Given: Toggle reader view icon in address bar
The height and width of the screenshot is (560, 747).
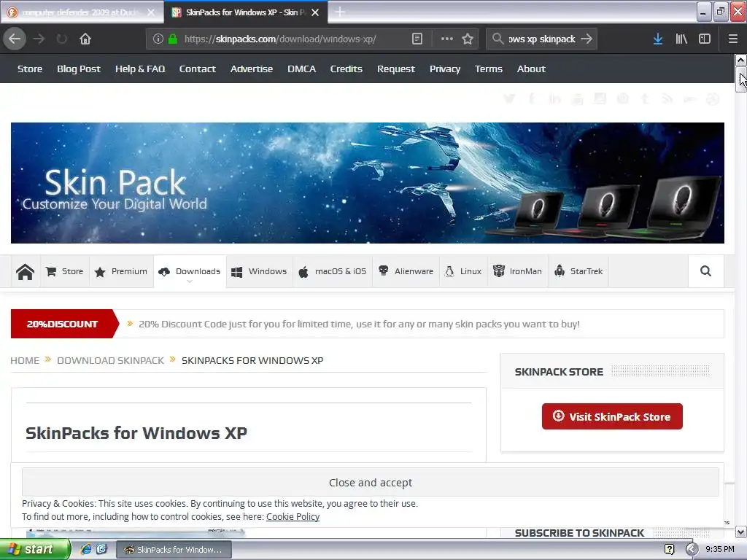Looking at the screenshot, I should (x=417, y=39).
